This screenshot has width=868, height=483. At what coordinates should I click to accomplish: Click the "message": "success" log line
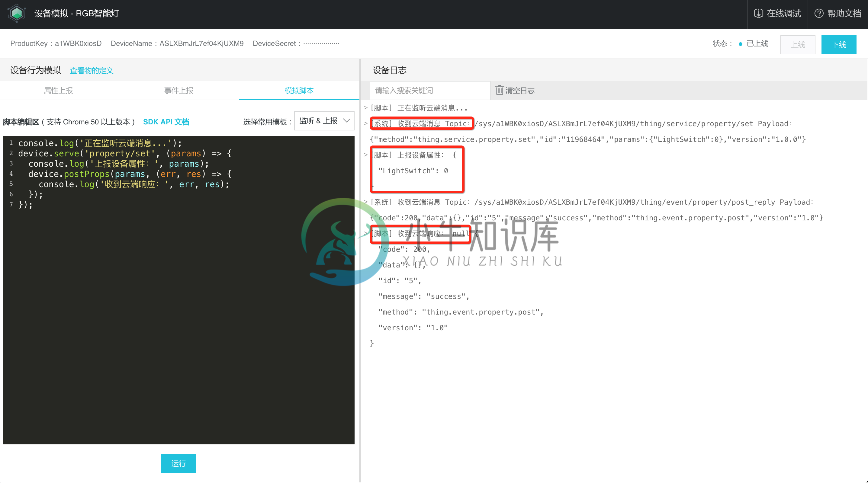[x=424, y=296]
